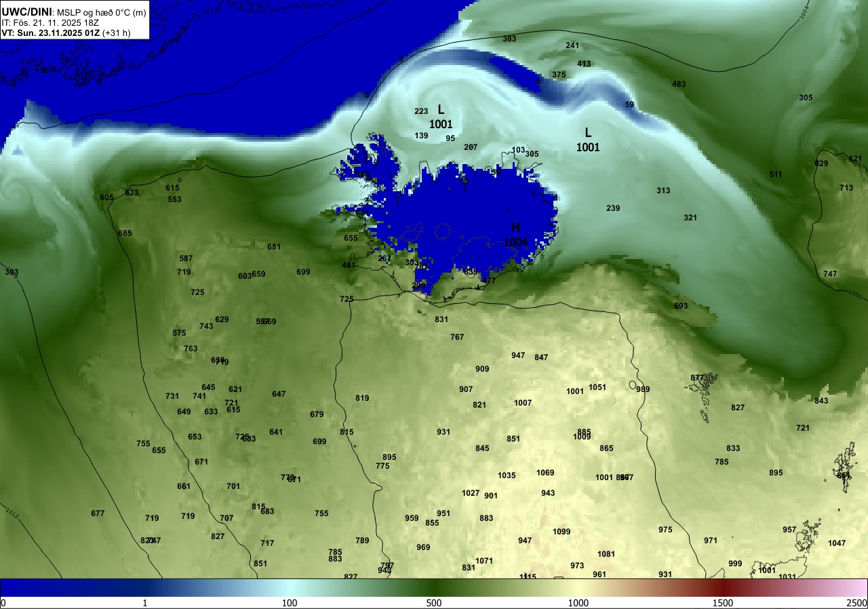
Task: Click the map value '957'
Action: 789,530
